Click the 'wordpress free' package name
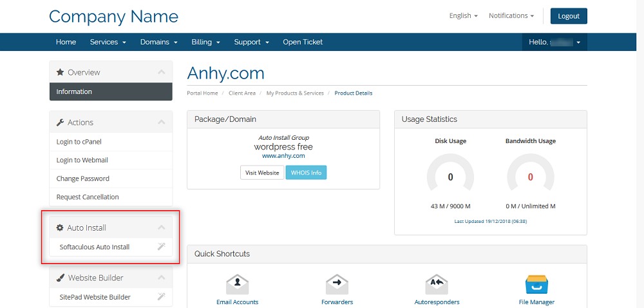The image size is (644, 308). click(x=283, y=147)
